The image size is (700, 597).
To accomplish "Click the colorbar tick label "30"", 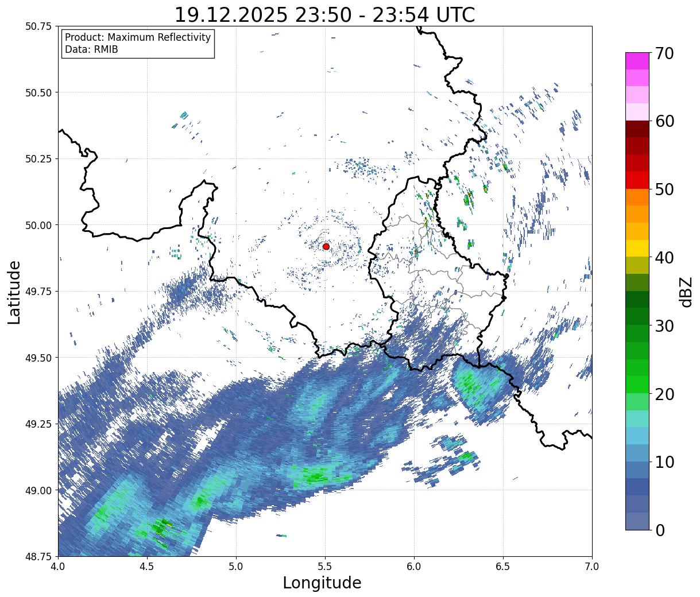I will pos(664,325).
